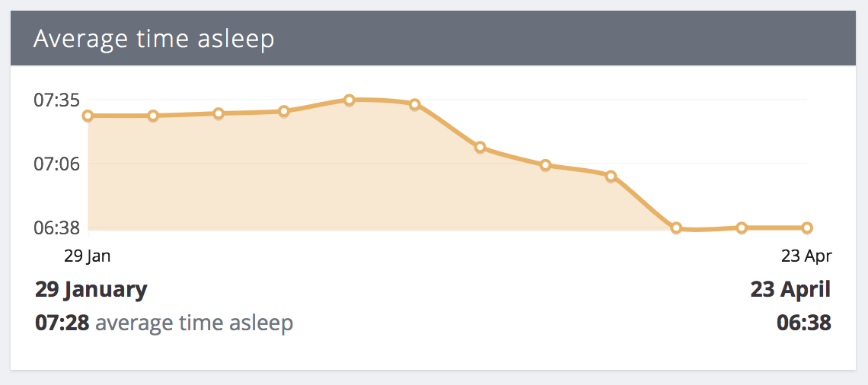Screen dimensions: 868x385
Task: Click the 07:28 average time value
Action: click(x=62, y=323)
